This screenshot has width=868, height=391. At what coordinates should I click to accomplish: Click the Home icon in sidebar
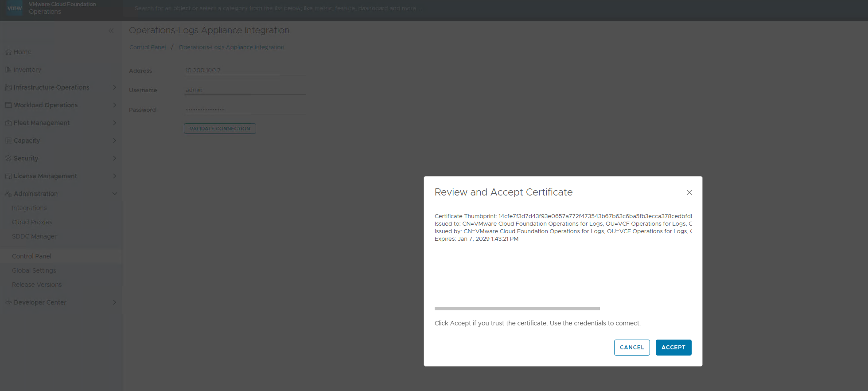pos(8,52)
